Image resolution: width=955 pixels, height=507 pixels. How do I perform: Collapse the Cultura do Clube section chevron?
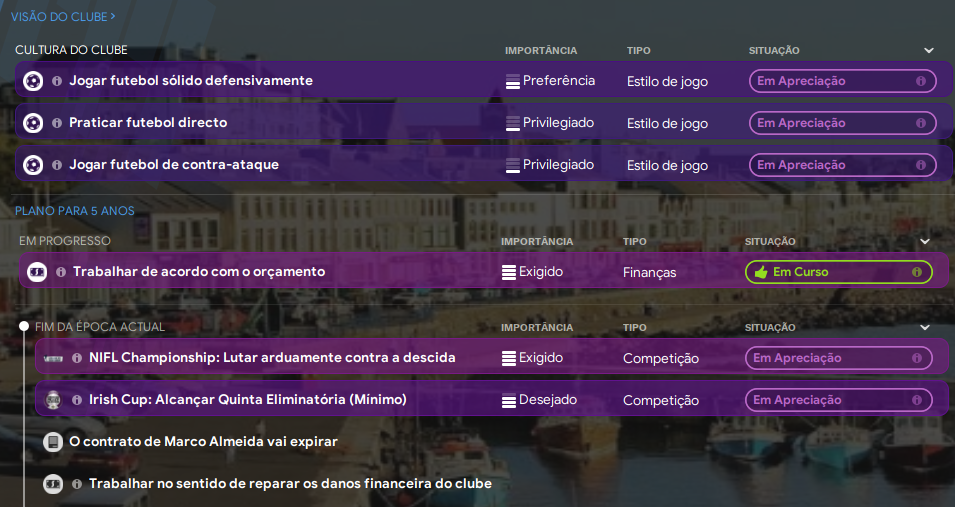click(x=929, y=51)
